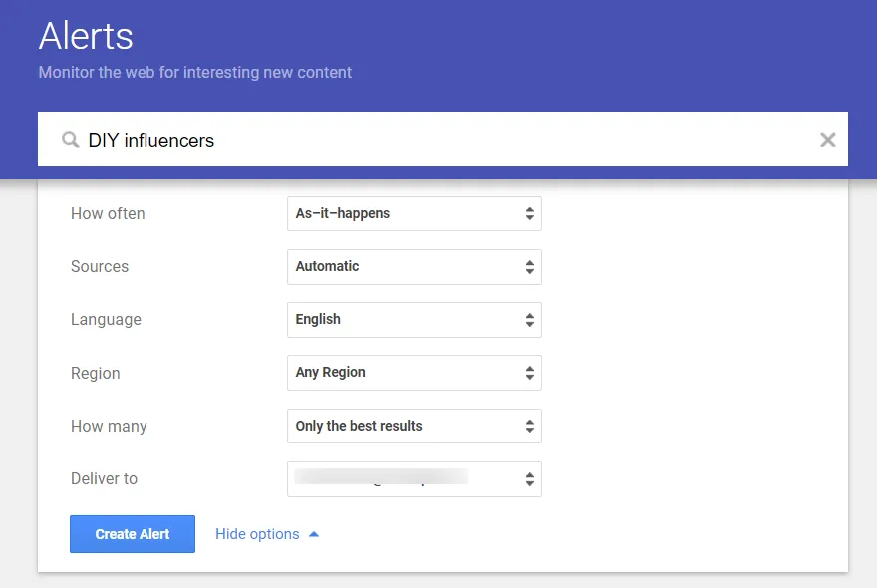Viewport: 877px width, 588px height.
Task: Click the Create Alert button
Action: (133, 534)
